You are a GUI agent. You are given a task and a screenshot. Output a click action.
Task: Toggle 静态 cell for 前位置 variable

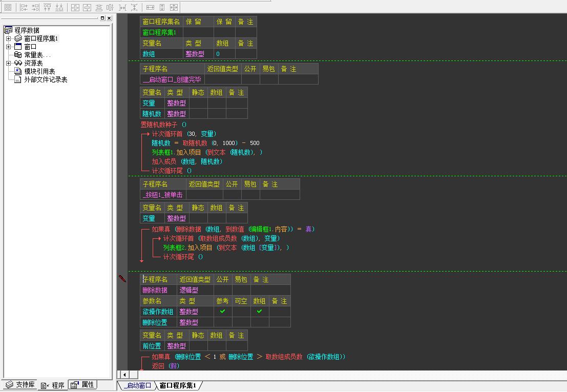[x=198, y=346]
